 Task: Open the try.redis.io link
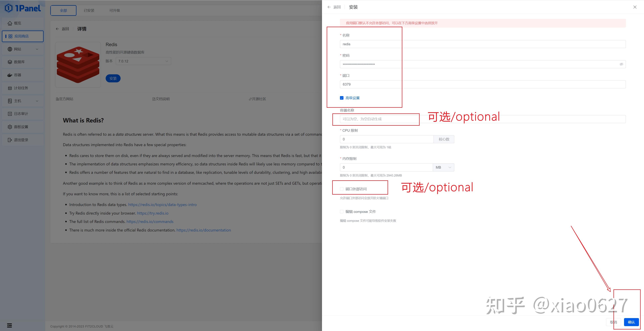152,213
